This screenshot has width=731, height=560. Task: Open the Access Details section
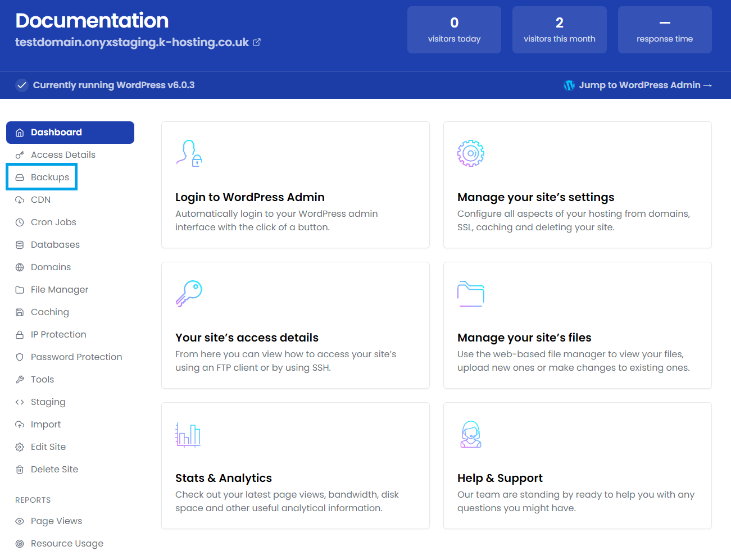(x=63, y=154)
